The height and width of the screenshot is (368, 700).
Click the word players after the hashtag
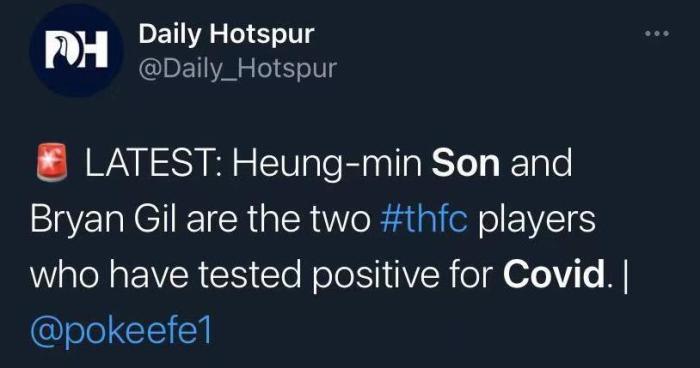tap(537, 221)
